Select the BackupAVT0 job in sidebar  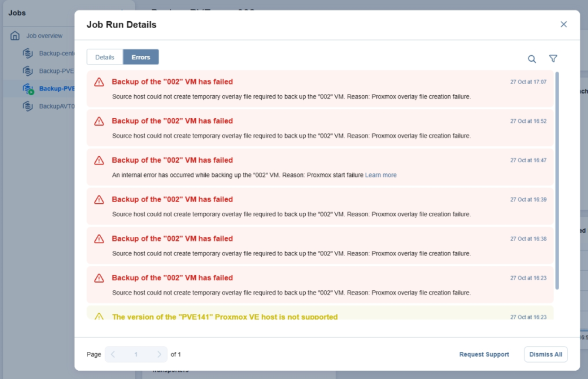click(x=56, y=106)
